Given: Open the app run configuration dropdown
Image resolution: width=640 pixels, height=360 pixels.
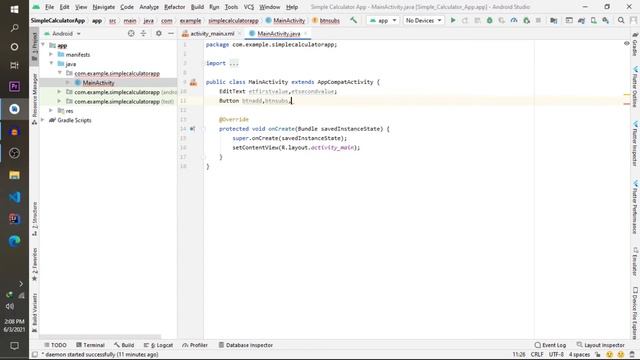Looking at the screenshot, I should [382, 20].
